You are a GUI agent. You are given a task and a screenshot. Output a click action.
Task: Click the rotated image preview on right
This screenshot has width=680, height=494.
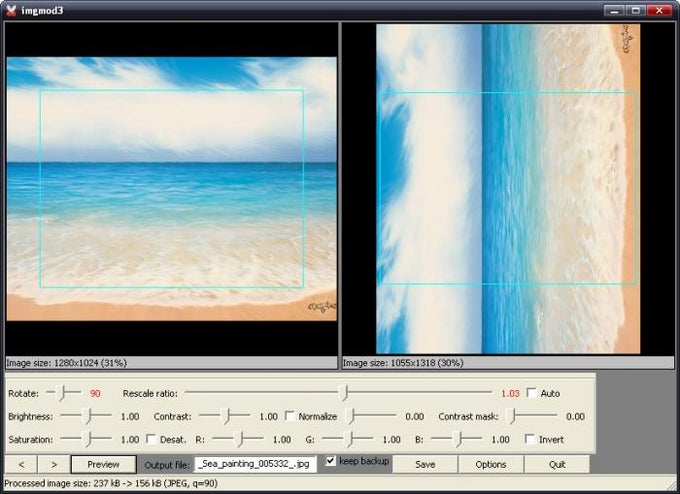tap(508, 189)
